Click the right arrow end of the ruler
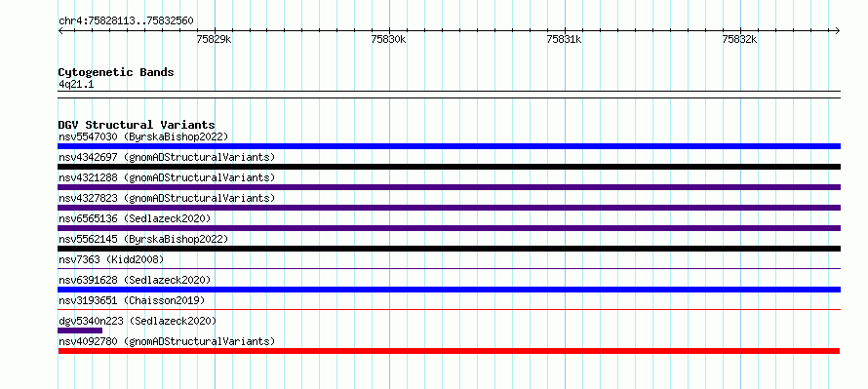The image size is (868, 389). click(838, 30)
